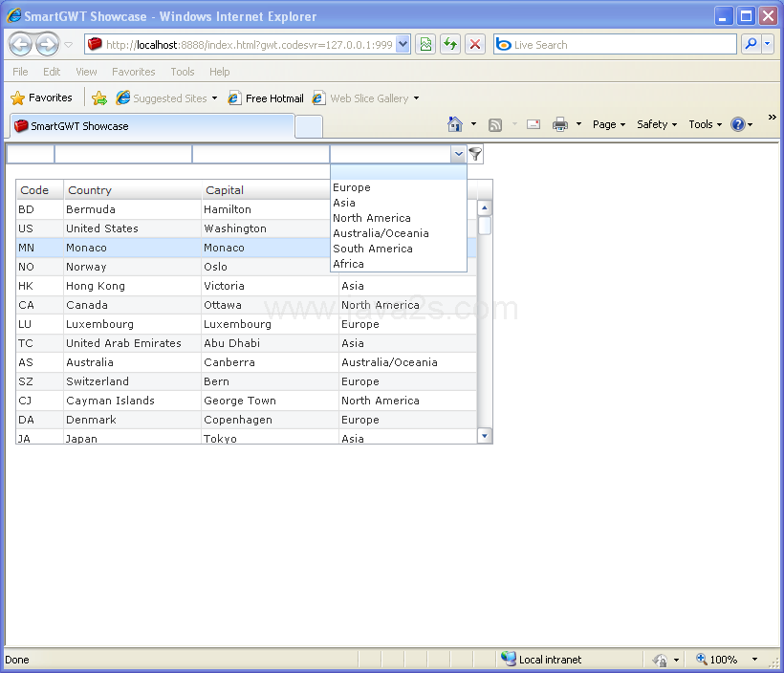The height and width of the screenshot is (673, 784).
Task: Open the recent pages dropdown arrow
Action: [69, 45]
